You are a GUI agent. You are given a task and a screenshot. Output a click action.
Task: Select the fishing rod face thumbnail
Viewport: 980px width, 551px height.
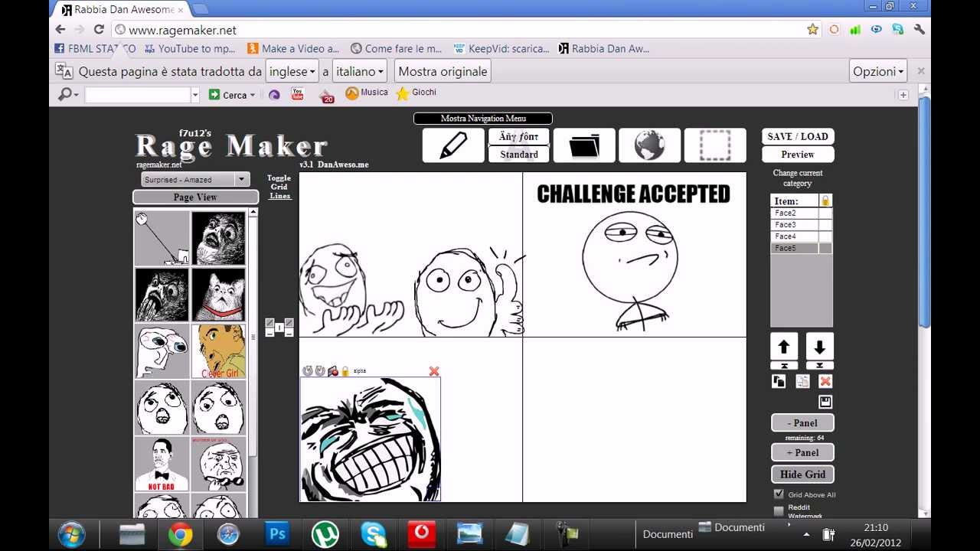click(162, 239)
